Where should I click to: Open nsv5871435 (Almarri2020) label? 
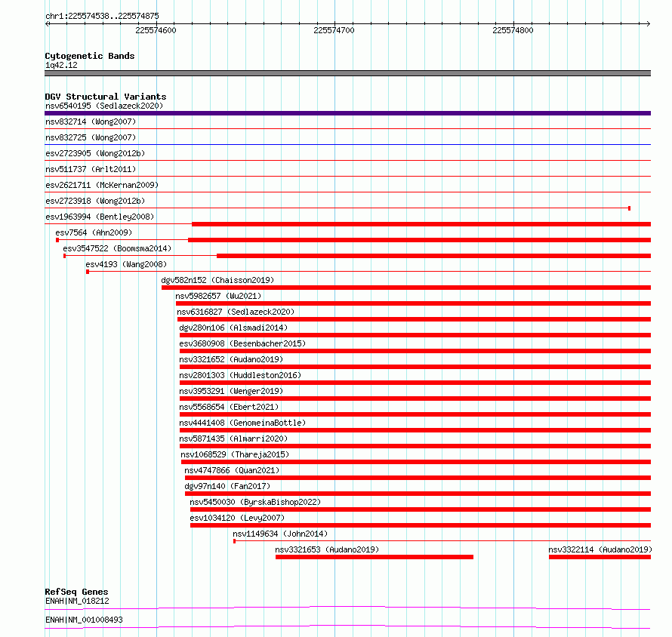(x=233, y=439)
